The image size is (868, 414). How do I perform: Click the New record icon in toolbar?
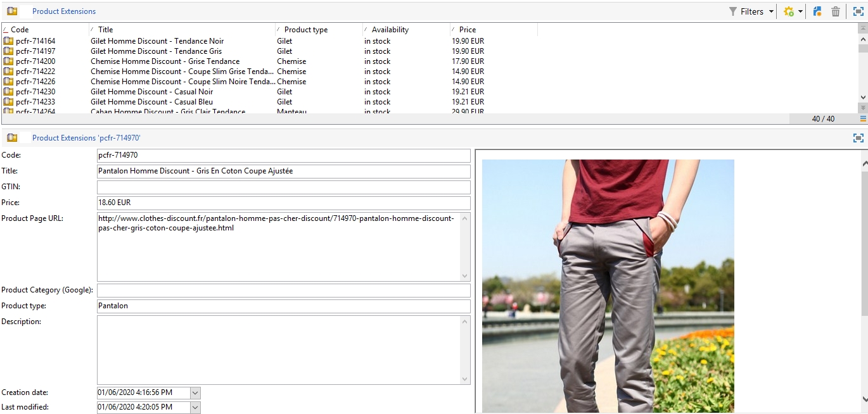817,11
